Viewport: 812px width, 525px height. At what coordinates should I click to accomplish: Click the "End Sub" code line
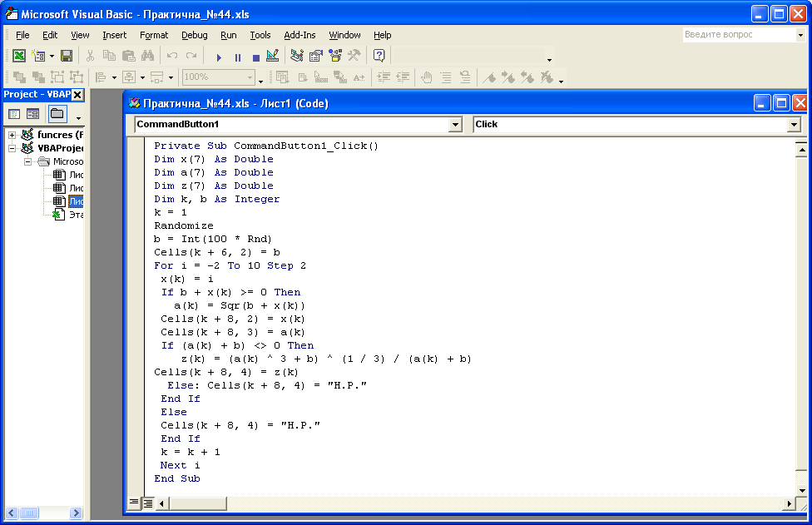(177, 478)
